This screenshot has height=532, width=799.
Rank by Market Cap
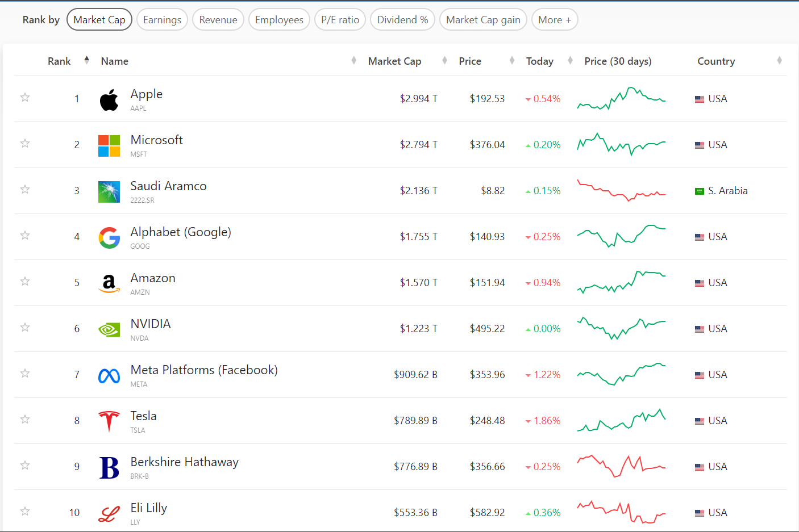99,20
